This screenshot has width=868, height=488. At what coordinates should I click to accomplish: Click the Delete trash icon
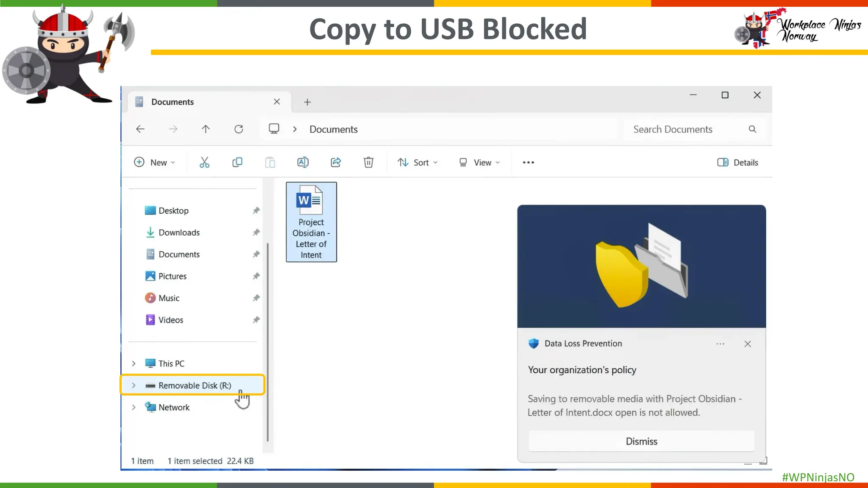coord(368,162)
